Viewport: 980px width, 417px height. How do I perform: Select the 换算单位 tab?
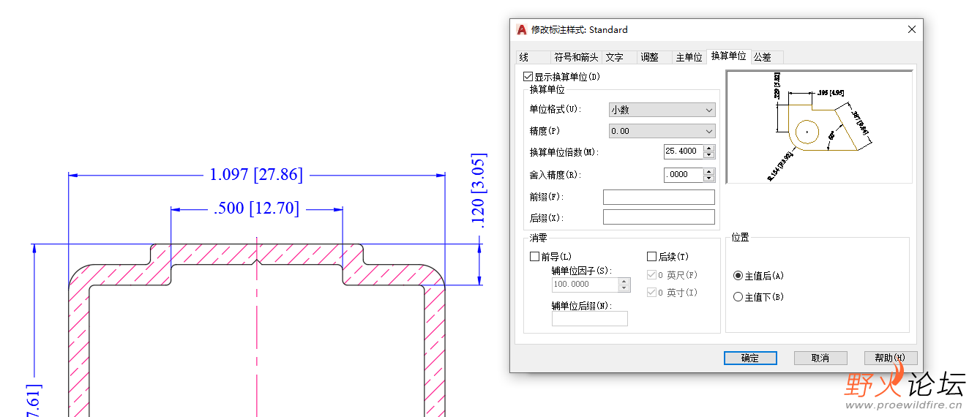point(729,56)
